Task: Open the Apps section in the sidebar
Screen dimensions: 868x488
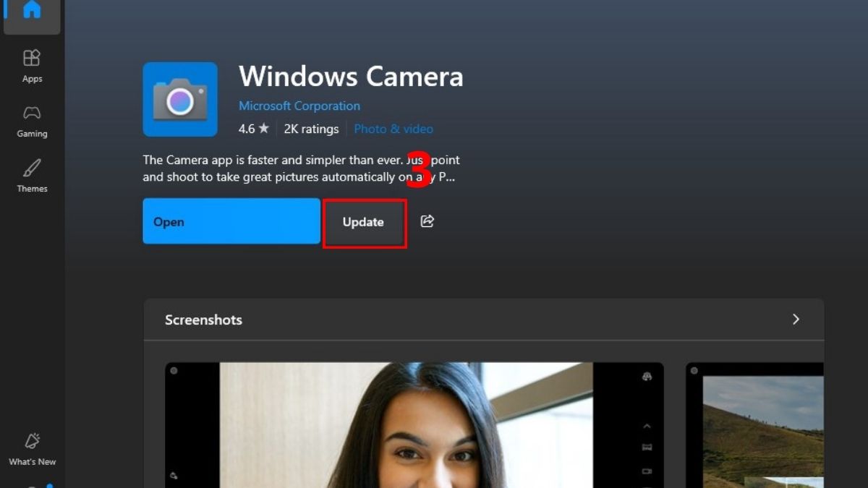Action: [x=32, y=65]
